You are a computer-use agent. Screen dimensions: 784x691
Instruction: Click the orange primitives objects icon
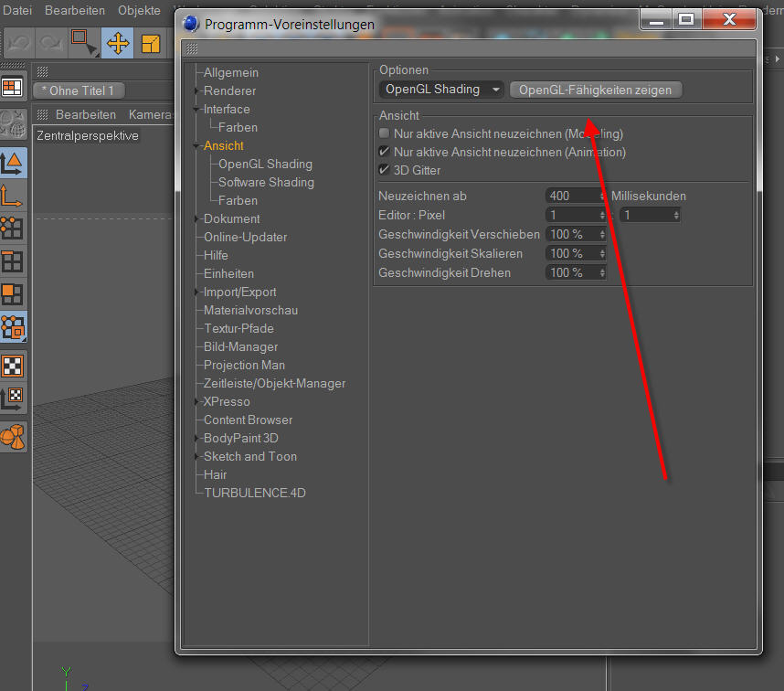coord(13,437)
